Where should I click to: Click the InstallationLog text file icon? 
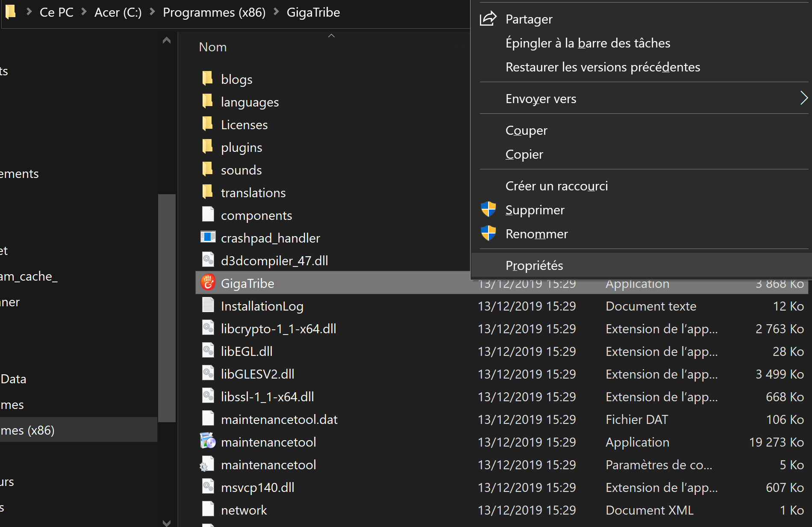[x=208, y=305]
